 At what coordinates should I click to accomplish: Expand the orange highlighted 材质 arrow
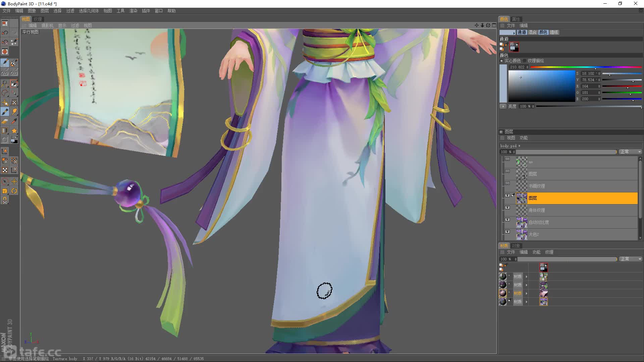coord(527,294)
